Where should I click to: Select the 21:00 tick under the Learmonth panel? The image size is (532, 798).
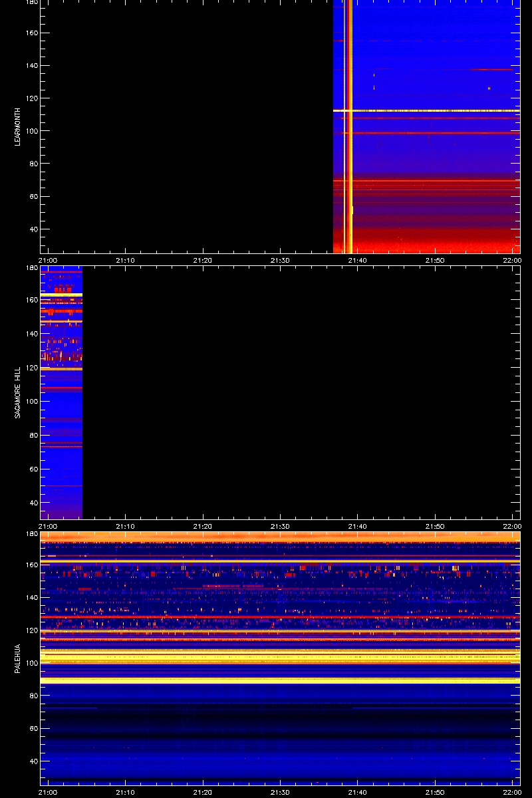48,260
